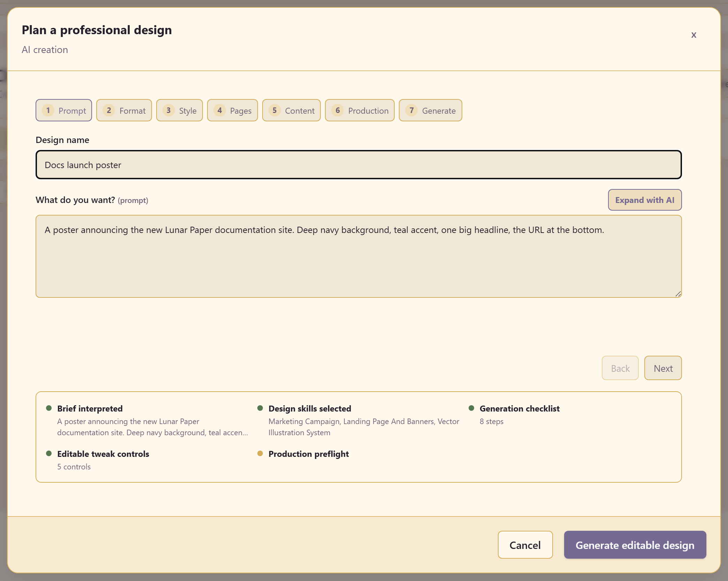
Task: Click the '5 controls' text
Action: [74, 467]
